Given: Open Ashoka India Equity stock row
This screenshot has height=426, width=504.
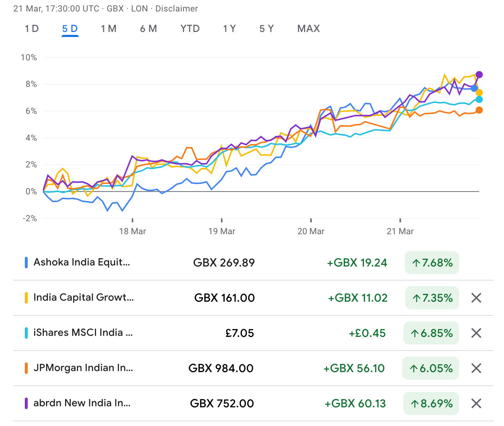Looking at the screenshot, I should point(253,263).
